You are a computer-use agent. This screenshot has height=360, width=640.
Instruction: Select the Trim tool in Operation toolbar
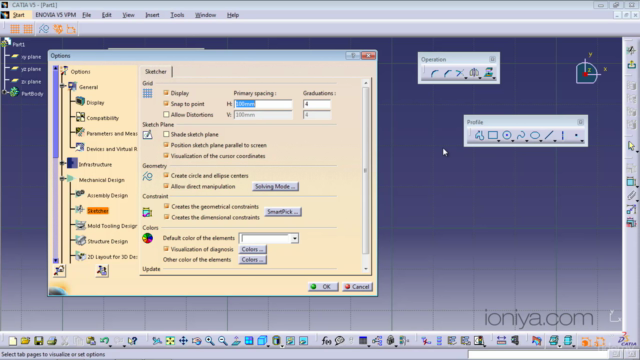click(460, 73)
